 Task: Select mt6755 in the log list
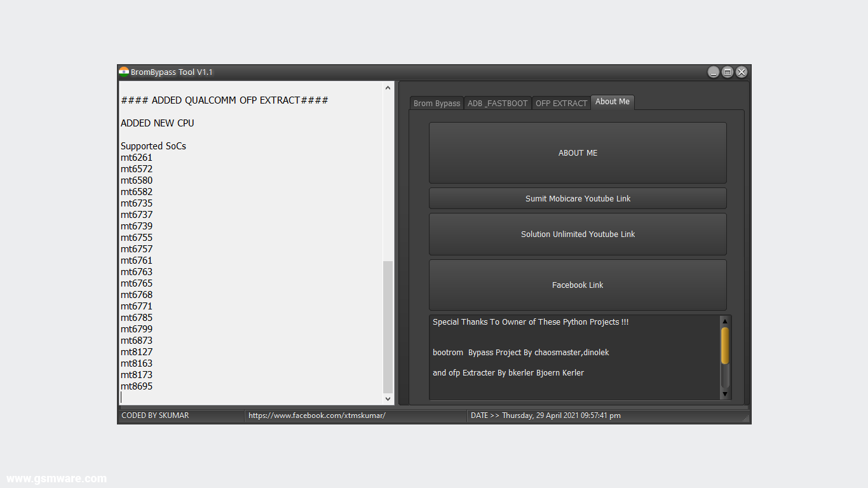pyautogui.click(x=137, y=238)
